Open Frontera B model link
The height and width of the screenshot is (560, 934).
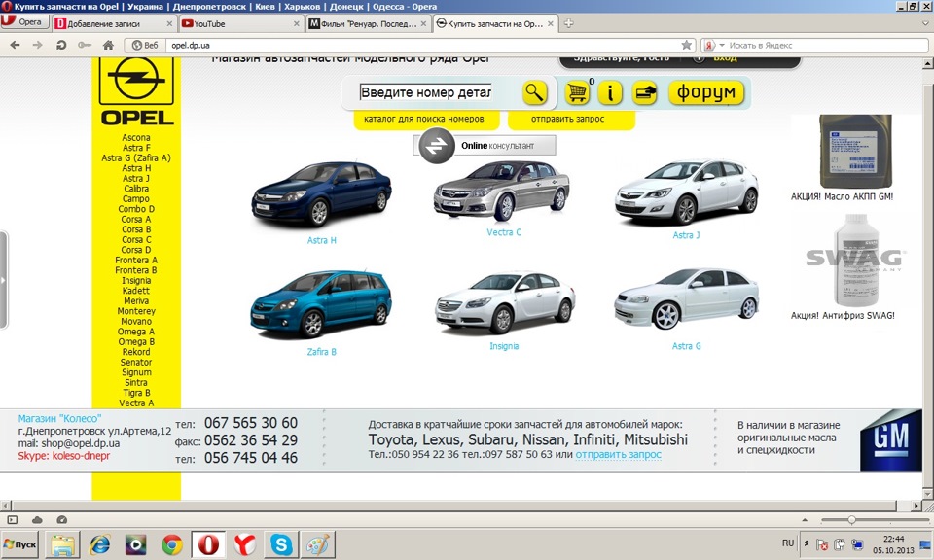136,270
